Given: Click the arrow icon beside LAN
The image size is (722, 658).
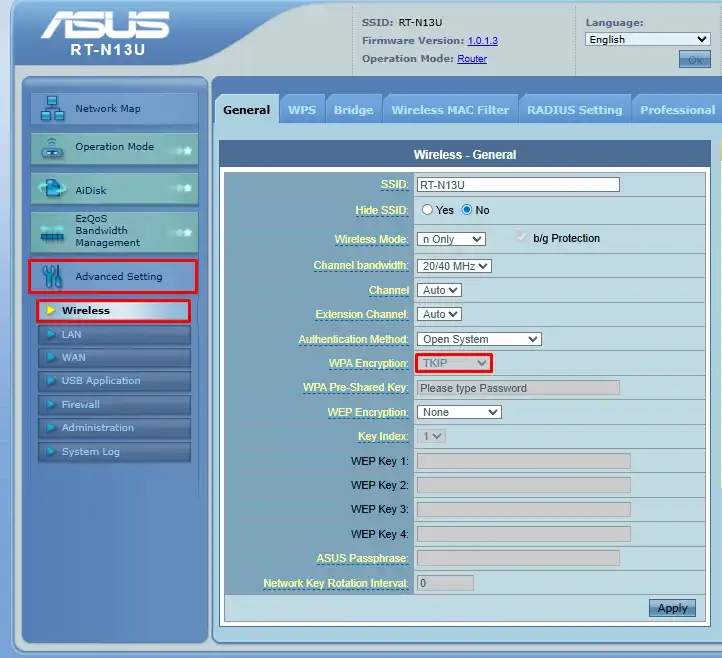Looking at the screenshot, I should [x=50, y=334].
